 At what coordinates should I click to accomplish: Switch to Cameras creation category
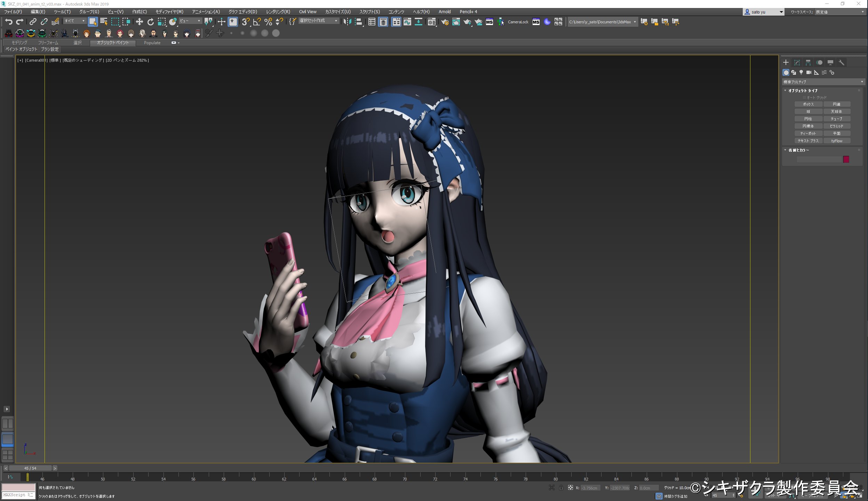point(809,72)
